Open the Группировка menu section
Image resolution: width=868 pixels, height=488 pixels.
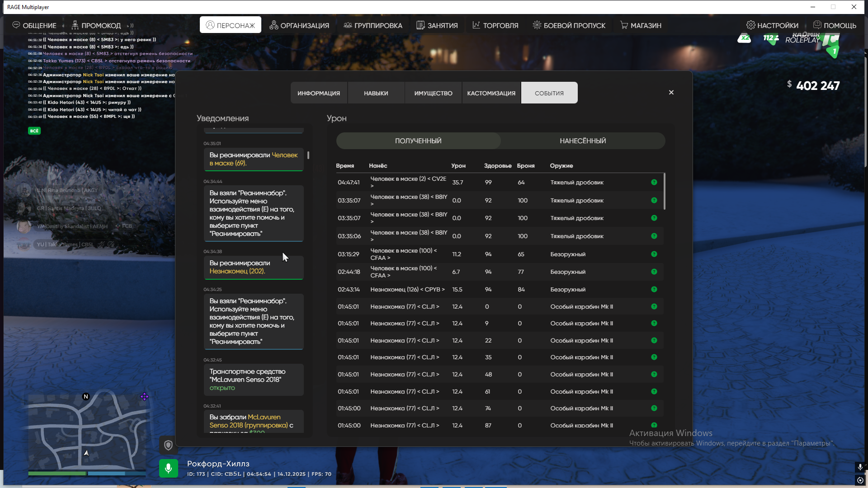pos(373,25)
